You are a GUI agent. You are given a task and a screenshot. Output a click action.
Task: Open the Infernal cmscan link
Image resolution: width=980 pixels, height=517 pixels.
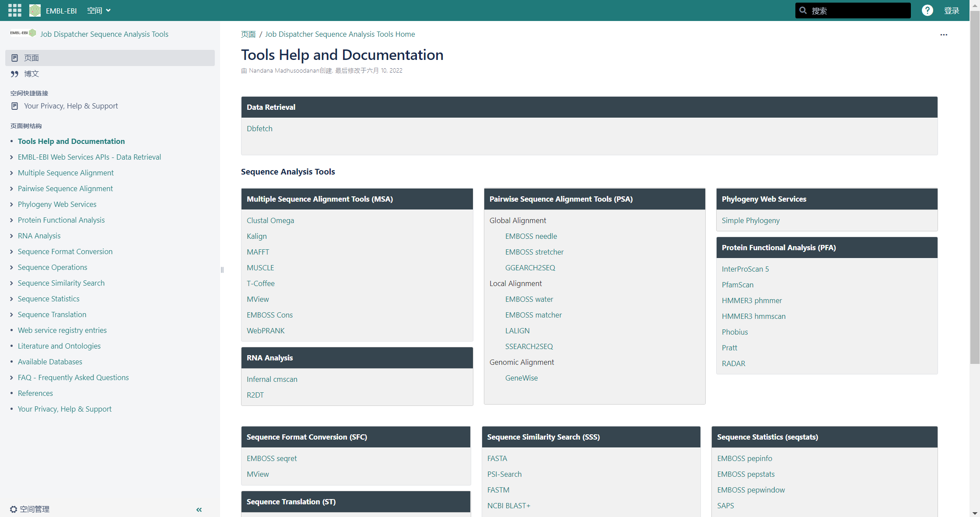pyautogui.click(x=272, y=379)
